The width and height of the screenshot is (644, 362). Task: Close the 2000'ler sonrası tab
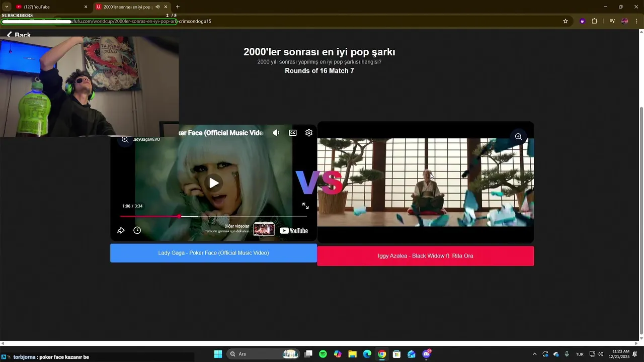click(x=166, y=7)
